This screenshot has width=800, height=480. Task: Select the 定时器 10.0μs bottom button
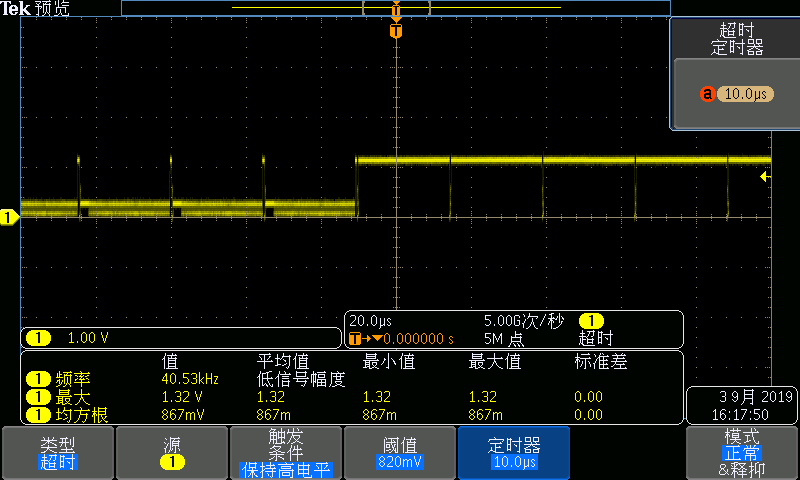tap(514, 452)
